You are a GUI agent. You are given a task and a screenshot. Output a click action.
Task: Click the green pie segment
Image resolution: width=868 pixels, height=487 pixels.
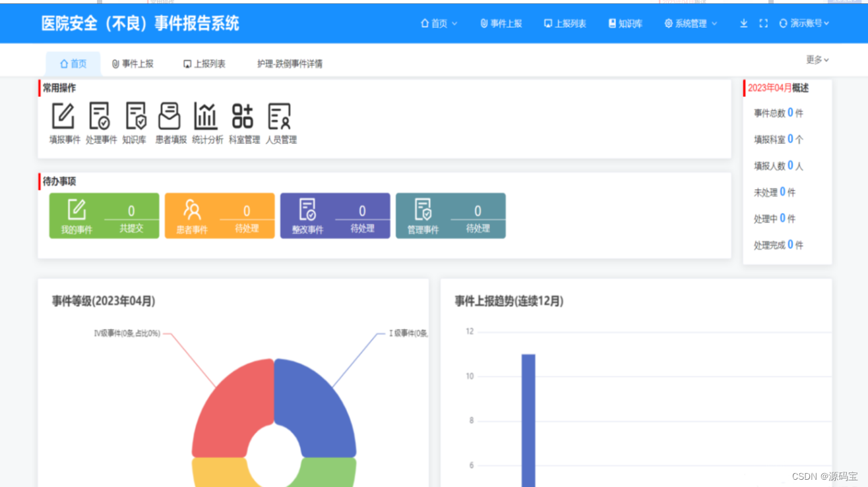[x=330, y=473]
